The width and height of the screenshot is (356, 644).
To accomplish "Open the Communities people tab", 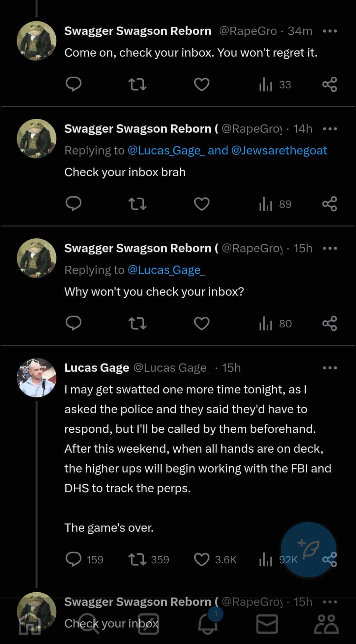I will (326, 624).
